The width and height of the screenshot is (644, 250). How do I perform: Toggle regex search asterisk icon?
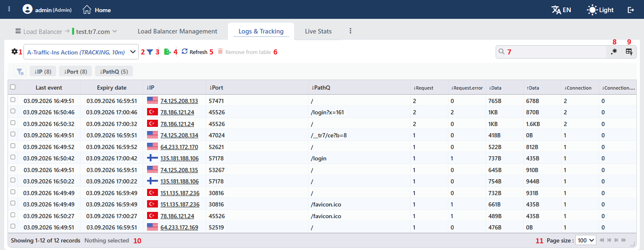614,52
